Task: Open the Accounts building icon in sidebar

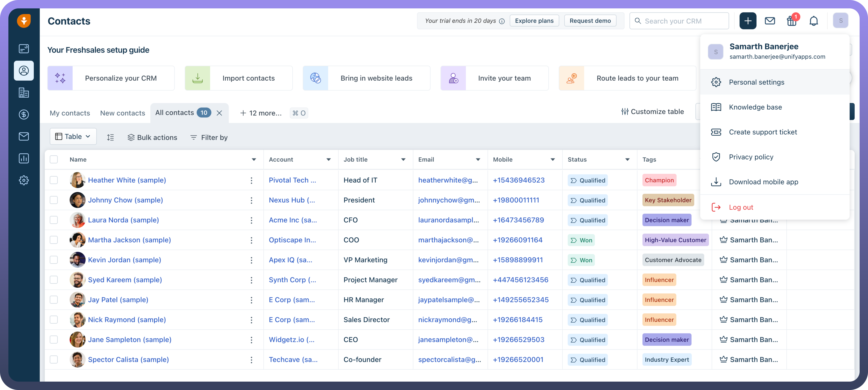Action: 23,93
